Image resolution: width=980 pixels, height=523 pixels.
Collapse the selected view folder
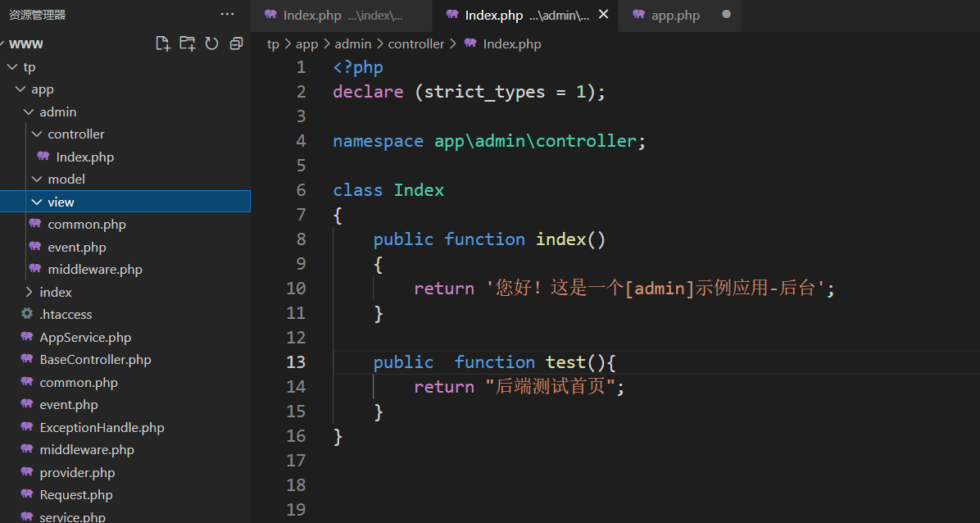click(x=35, y=202)
